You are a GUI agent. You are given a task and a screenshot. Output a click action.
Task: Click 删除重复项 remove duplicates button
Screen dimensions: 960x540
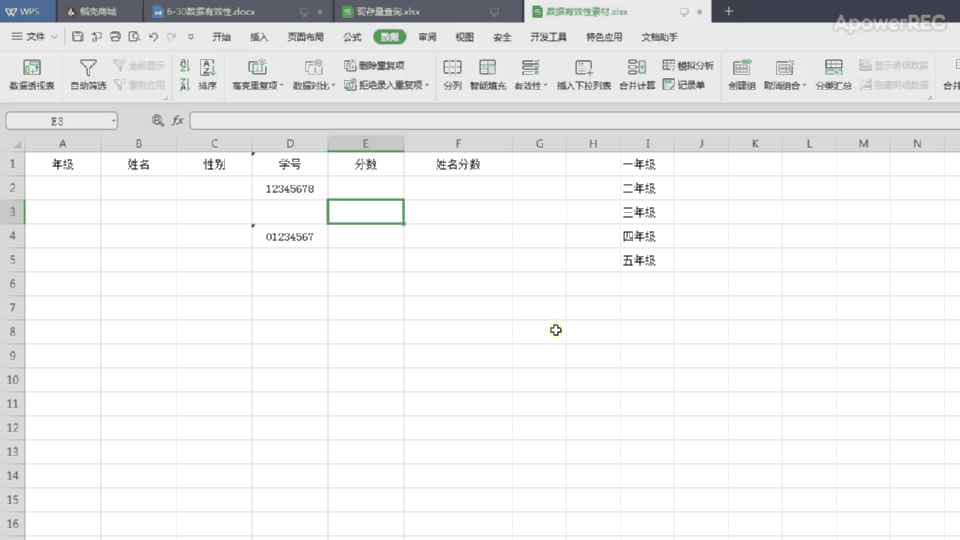click(374, 65)
